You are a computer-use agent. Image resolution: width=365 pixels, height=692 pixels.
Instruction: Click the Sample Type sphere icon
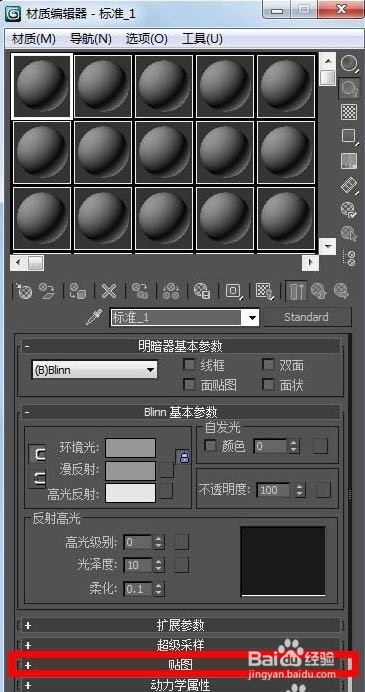(x=350, y=64)
